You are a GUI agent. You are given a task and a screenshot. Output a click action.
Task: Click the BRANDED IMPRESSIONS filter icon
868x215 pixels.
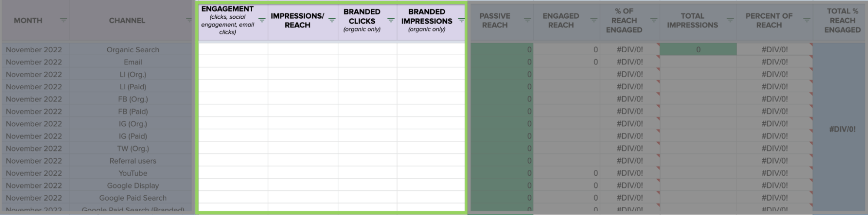(461, 20)
